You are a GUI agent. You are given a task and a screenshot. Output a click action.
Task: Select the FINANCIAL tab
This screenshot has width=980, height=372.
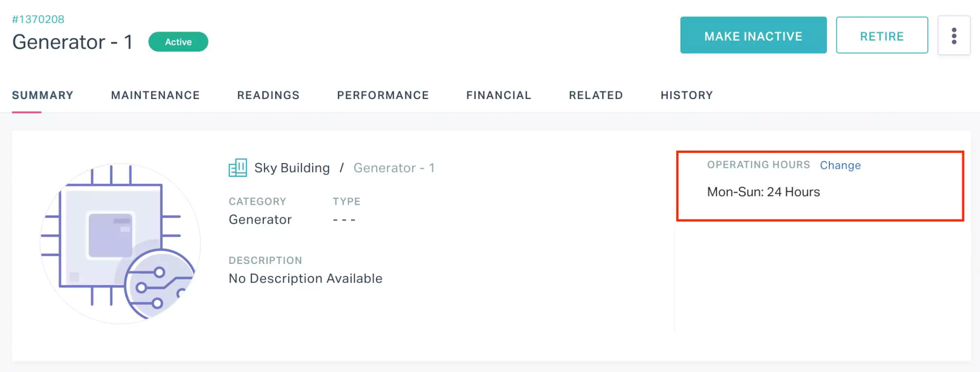(499, 95)
